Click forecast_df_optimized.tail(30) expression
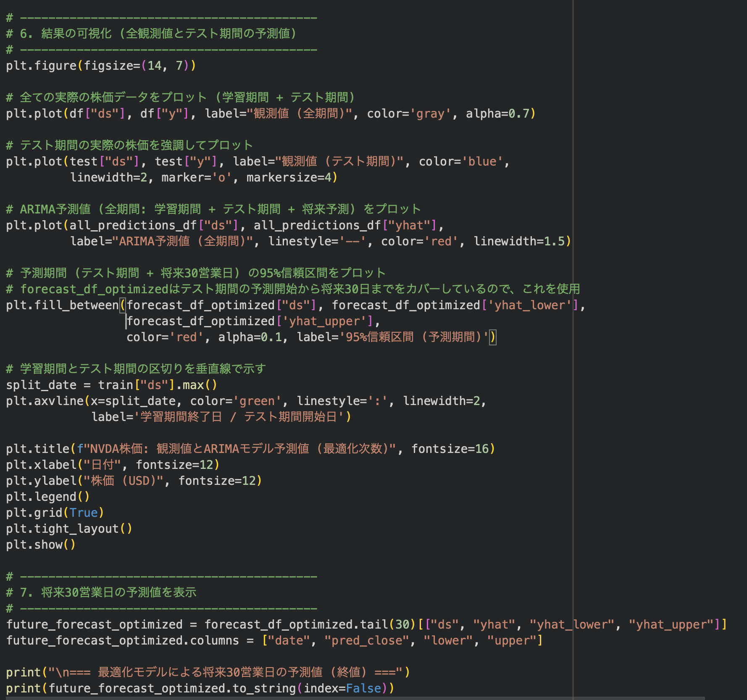The width and height of the screenshot is (747, 700). pyautogui.click(x=310, y=624)
